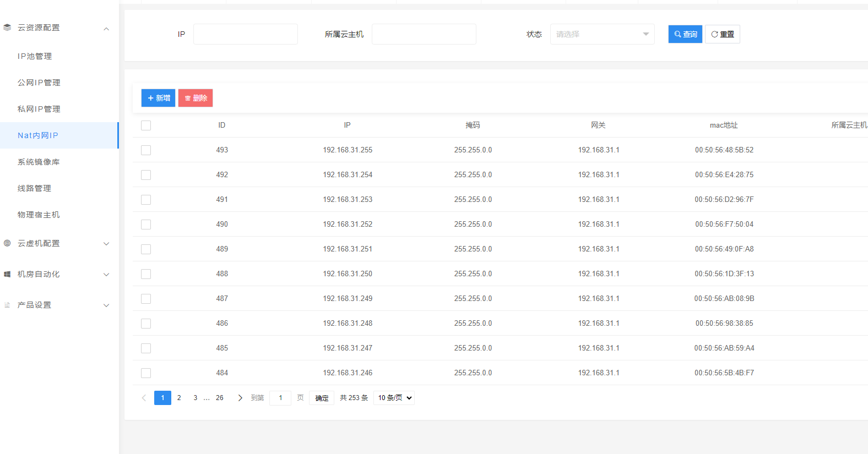The image size is (868, 454).
Task: Collapse the 云资源配置 menu chevron
Action: pyautogui.click(x=106, y=29)
